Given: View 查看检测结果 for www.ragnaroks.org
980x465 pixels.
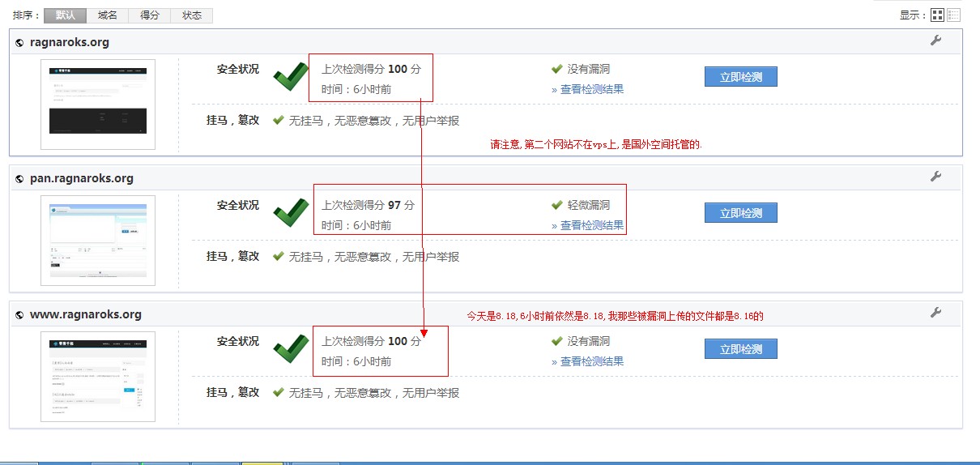Looking at the screenshot, I should 591,362.
